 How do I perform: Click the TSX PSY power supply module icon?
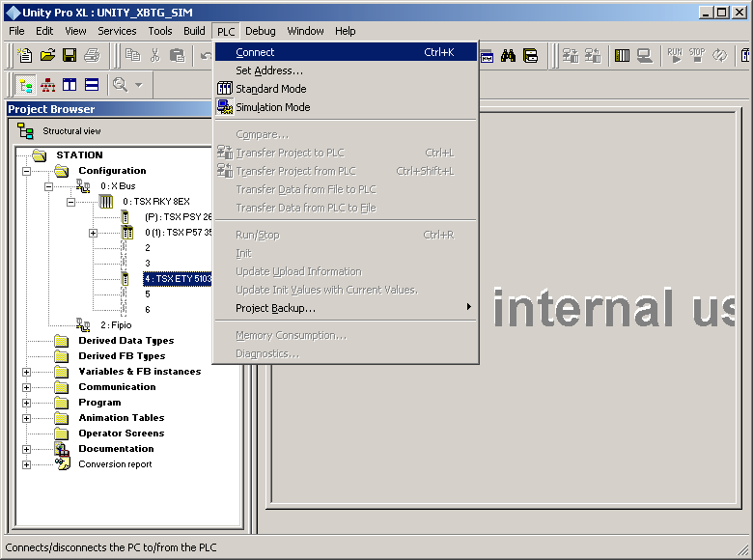coord(125,217)
